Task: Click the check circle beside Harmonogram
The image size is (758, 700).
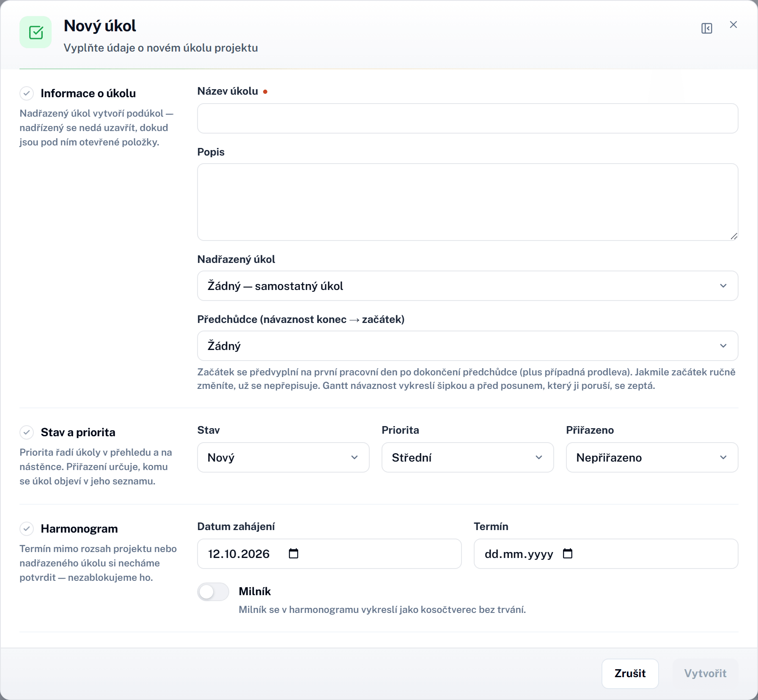Action: (x=27, y=528)
